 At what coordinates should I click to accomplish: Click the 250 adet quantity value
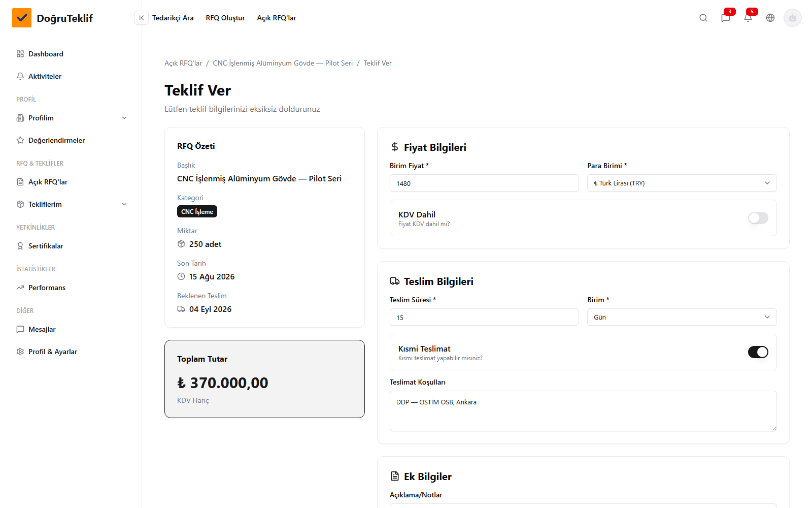pos(206,244)
